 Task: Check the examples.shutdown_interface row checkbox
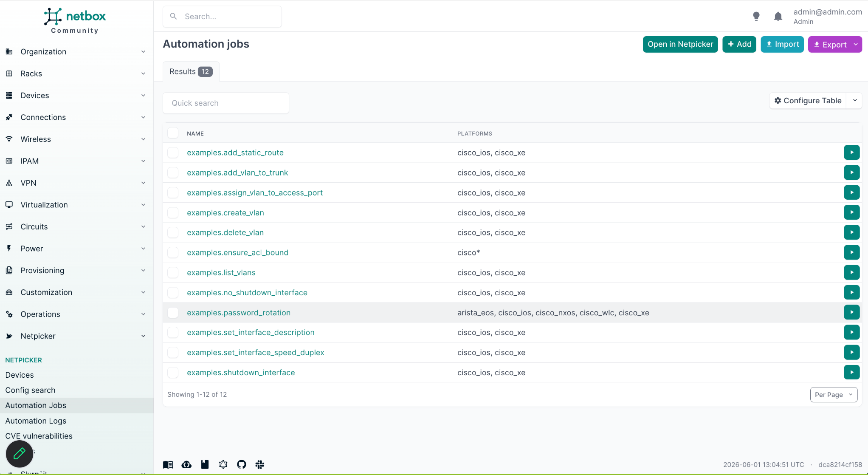click(x=173, y=373)
